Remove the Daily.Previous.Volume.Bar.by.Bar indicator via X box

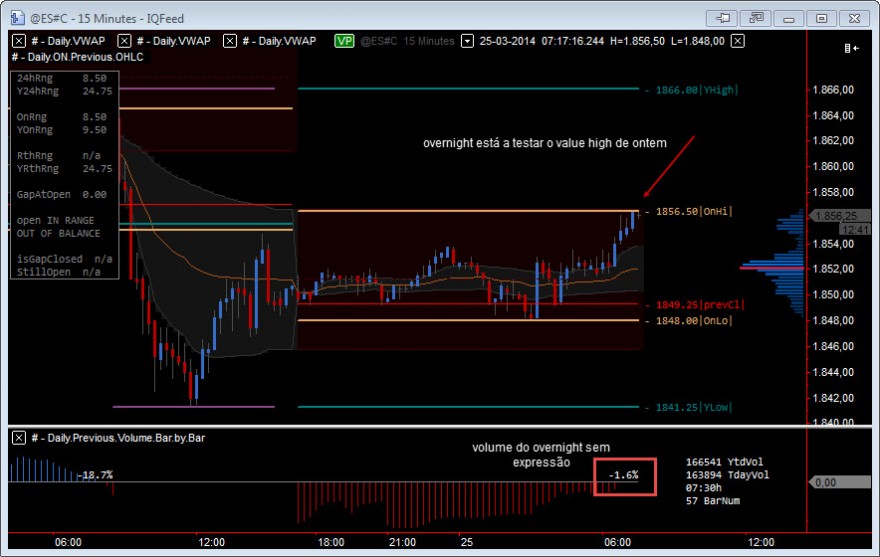pyautogui.click(x=19, y=438)
